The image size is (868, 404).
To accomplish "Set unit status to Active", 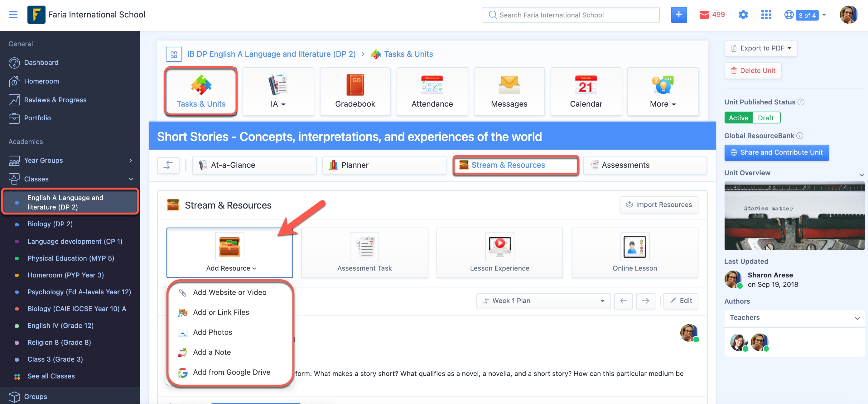I will pos(738,118).
